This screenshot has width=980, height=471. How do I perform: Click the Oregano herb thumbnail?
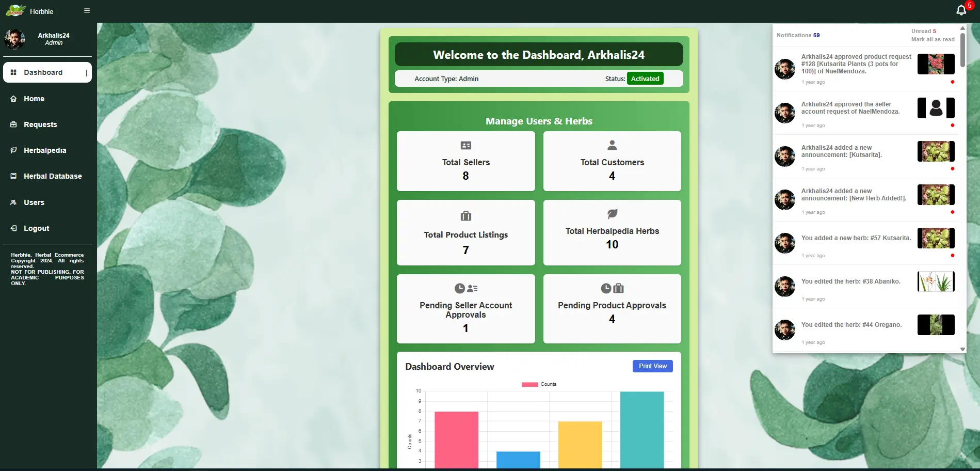936,325
